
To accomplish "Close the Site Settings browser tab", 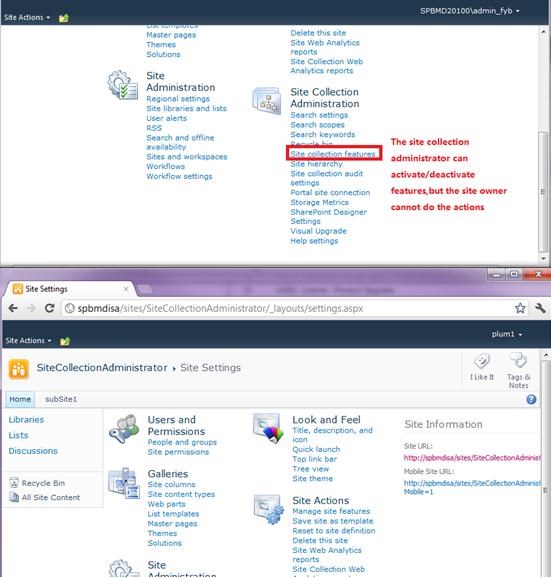I will 126,289.
